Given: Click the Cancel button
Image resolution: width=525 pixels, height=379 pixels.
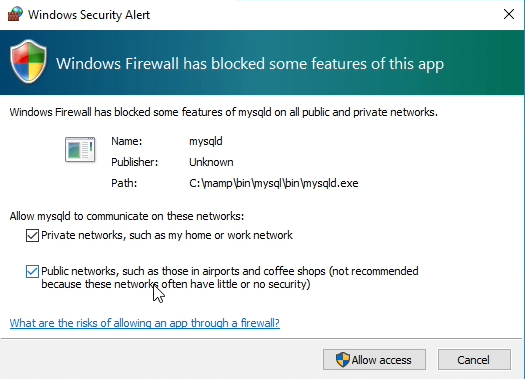Looking at the screenshot, I should tap(474, 360).
